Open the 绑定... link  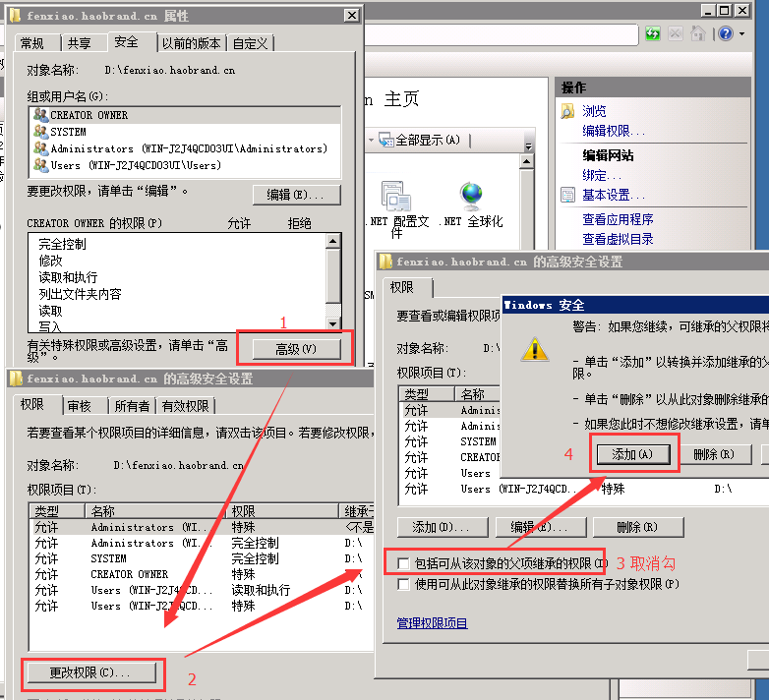point(602,175)
